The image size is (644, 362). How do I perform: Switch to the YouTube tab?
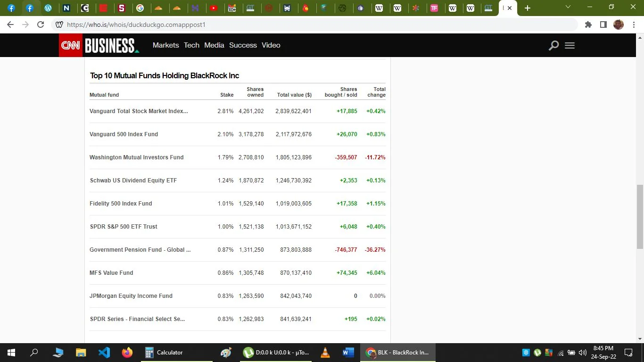click(214, 8)
